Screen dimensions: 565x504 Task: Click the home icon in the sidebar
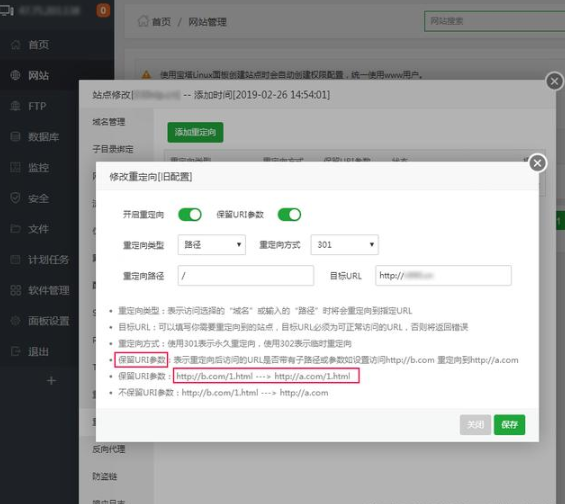(x=15, y=45)
